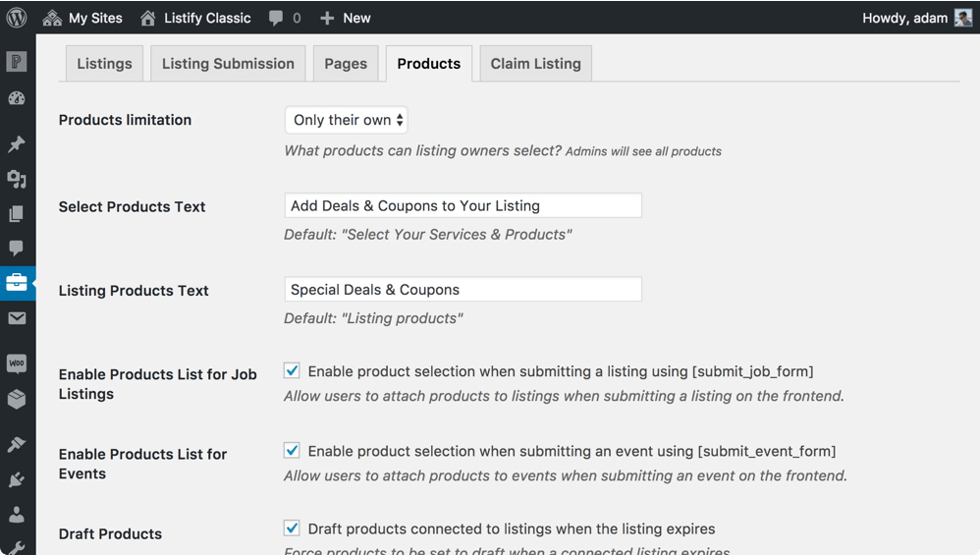Open the Products limitation dropdown

pos(347,120)
